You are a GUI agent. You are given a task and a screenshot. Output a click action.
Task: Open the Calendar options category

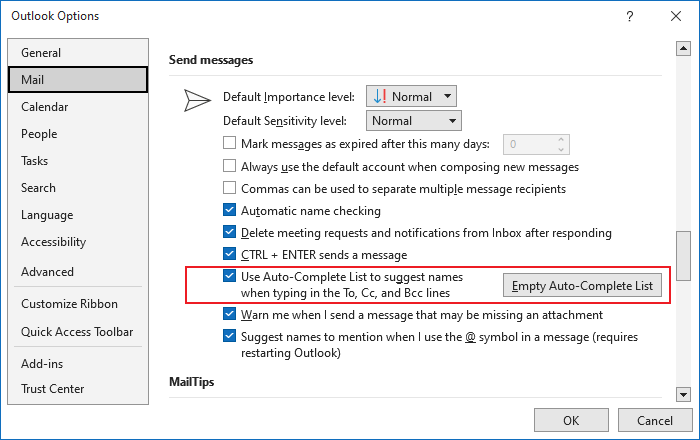[x=78, y=107]
